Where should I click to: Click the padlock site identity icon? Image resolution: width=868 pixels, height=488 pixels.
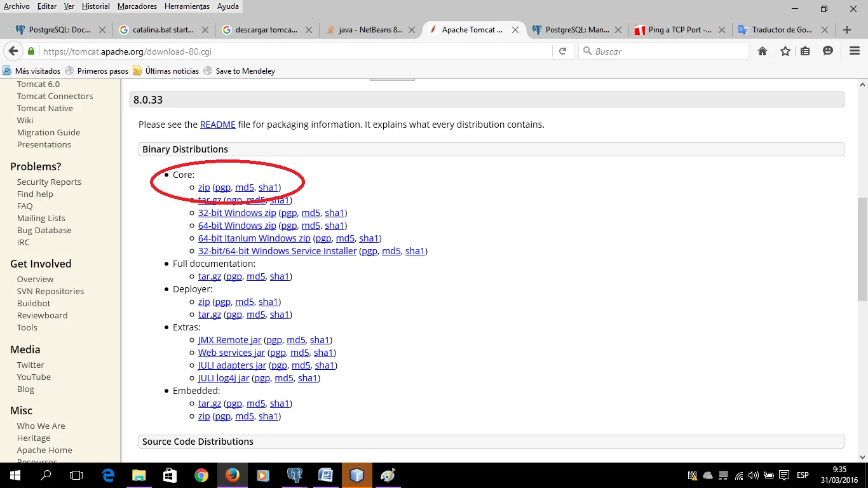31,51
